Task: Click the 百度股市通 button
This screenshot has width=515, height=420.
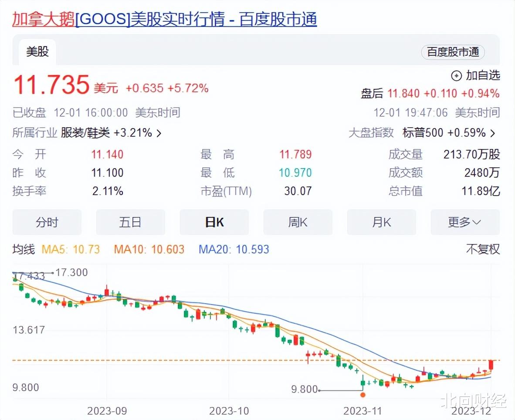Action: tap(453, 52)
